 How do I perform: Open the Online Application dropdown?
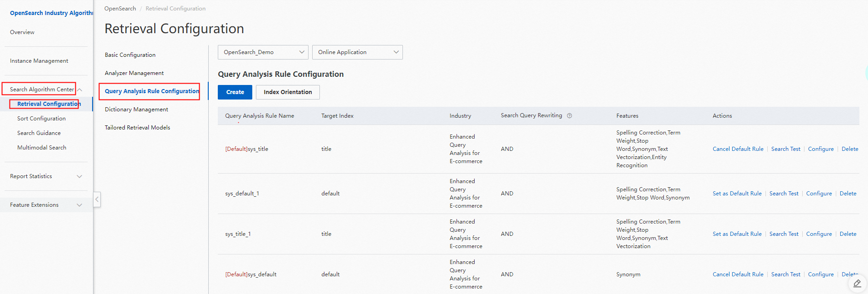pyautogui.click(x=357, y=52)
